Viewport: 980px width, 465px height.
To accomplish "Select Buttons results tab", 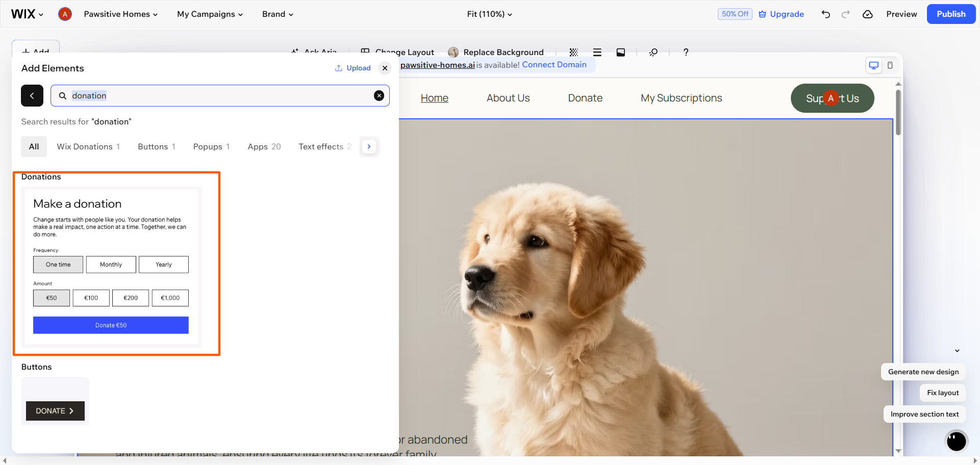I will tap(157, 146).
